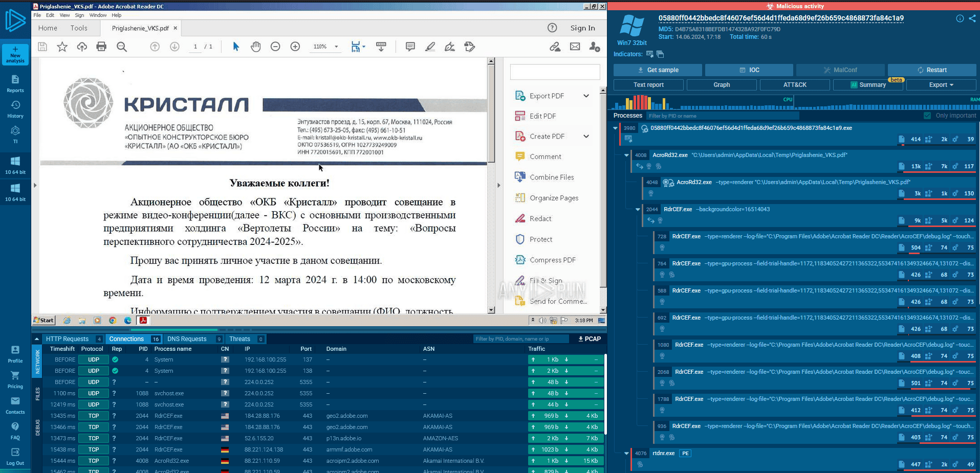This screenshot has height=473, width=980.
Task: Click the Acrobat tools search box
Action: click(x=555, y=72)
